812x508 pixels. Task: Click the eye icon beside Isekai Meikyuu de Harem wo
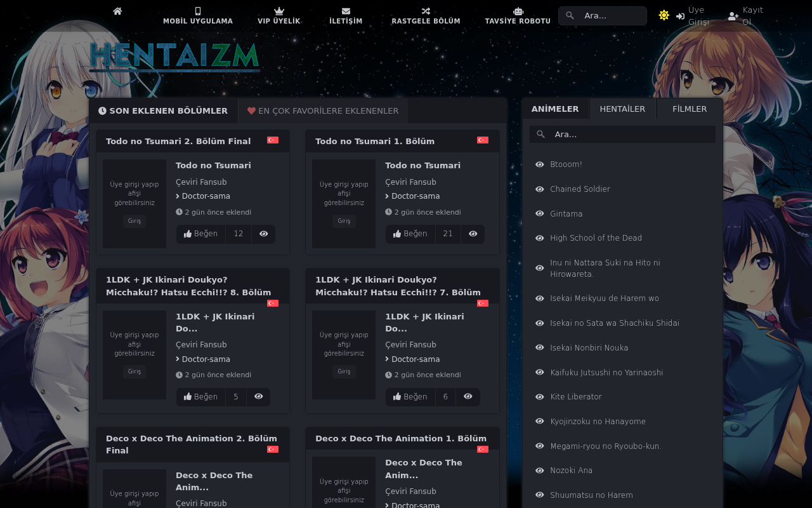pos(540,298)
